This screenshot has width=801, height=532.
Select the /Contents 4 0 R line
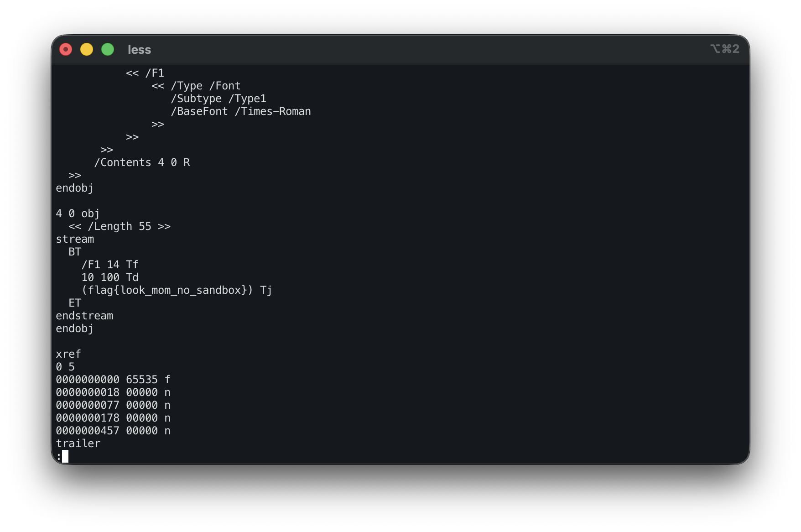[x=142, y=162]
